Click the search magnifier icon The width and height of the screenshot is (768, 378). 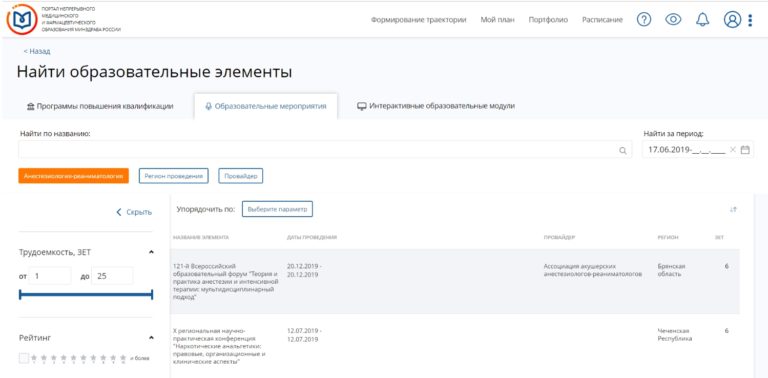(623, 151)
